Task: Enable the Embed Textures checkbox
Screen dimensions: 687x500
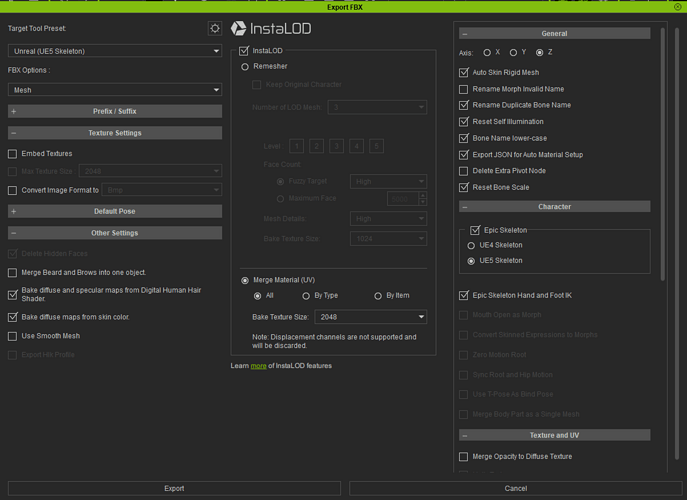Action: click(x=13, y=154)
